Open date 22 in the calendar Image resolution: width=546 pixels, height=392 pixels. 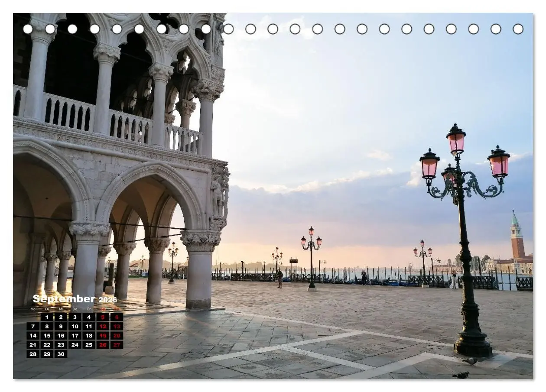click(47, 345)
